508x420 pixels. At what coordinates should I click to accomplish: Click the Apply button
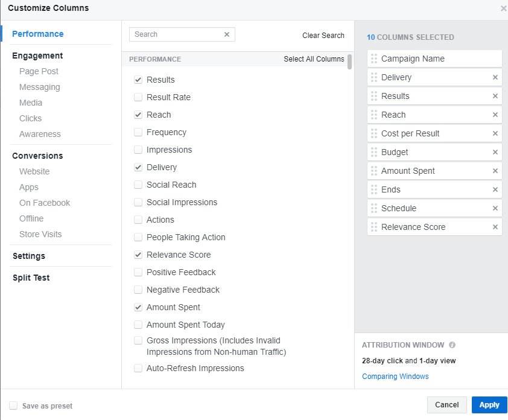pos(489,405)
